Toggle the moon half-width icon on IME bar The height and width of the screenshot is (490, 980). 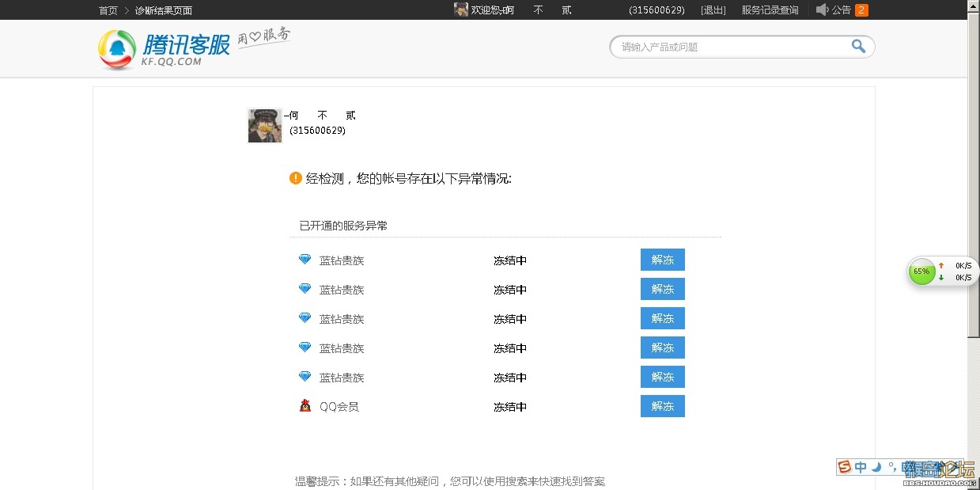coord(876,467)
